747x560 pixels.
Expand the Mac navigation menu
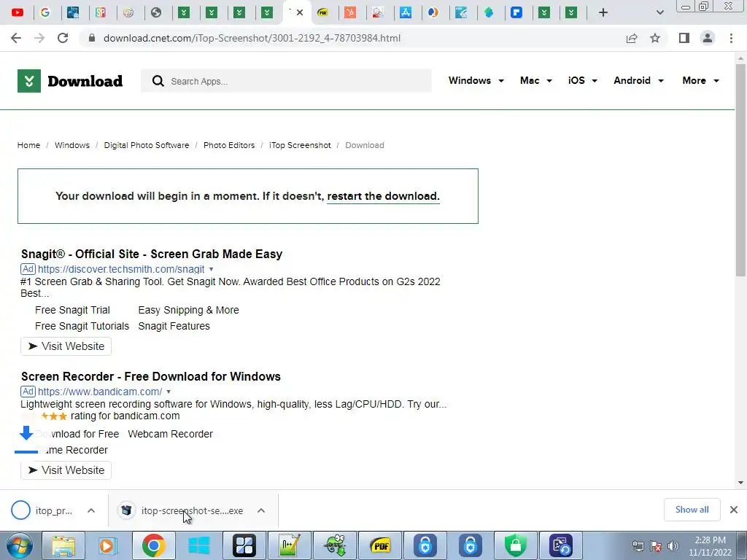[x=536, y=80]
